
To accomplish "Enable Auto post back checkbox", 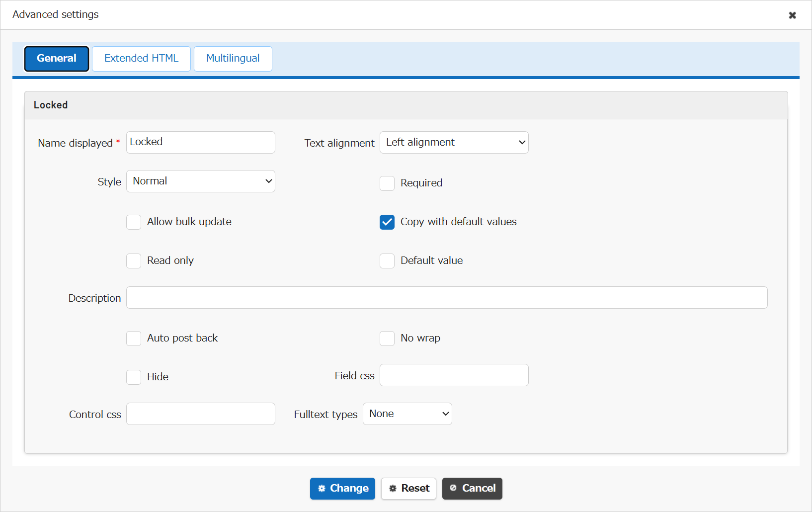I will pos(134,338).
